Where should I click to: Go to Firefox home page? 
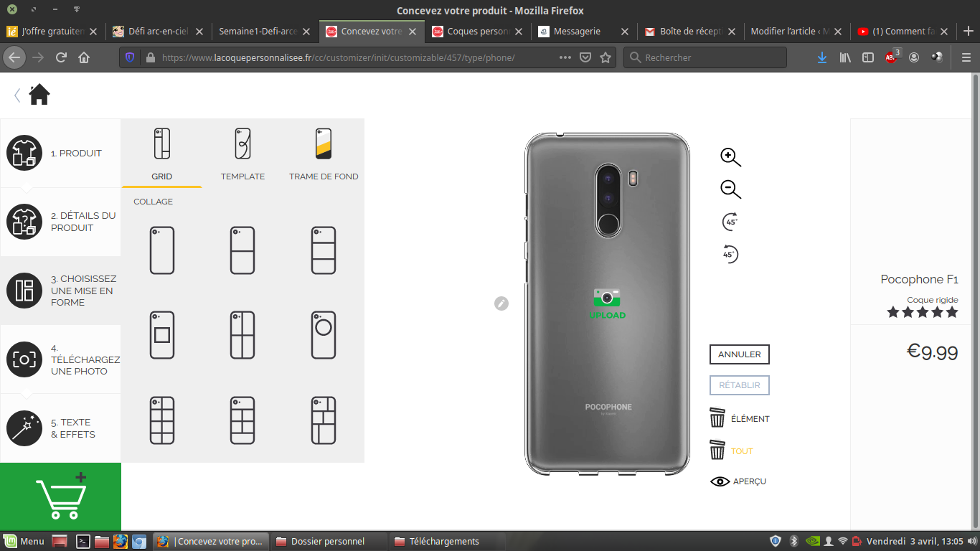84,57
